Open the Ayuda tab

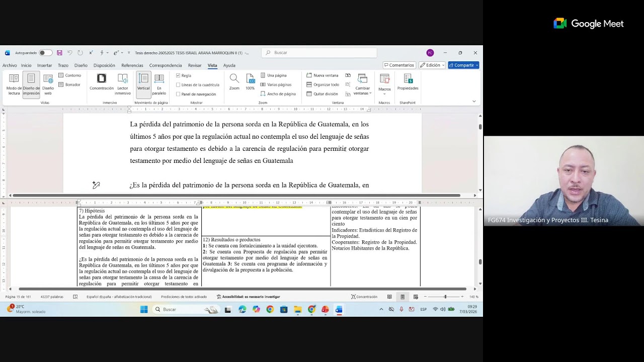(x=229, y=65)
